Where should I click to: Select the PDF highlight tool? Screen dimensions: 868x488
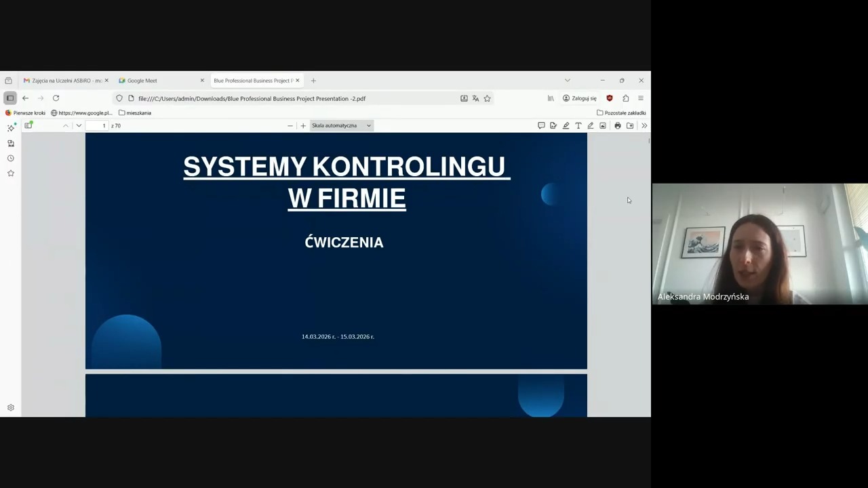coord(566,125)
